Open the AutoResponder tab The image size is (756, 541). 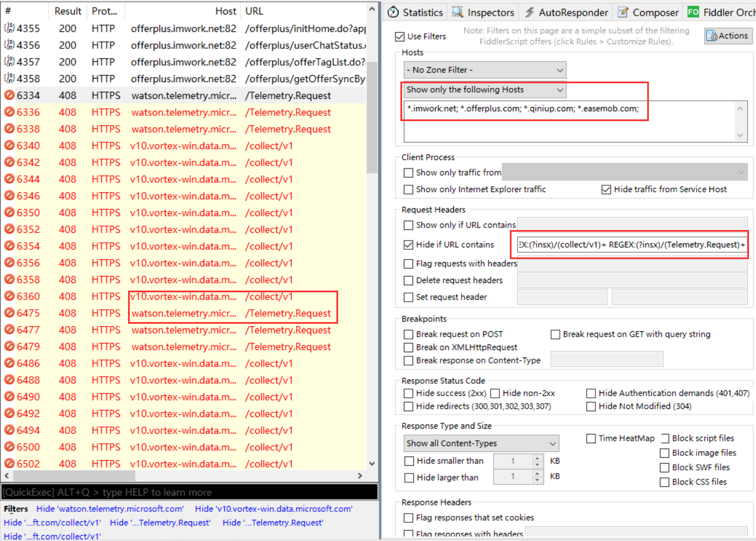click(x=566, y=12)
